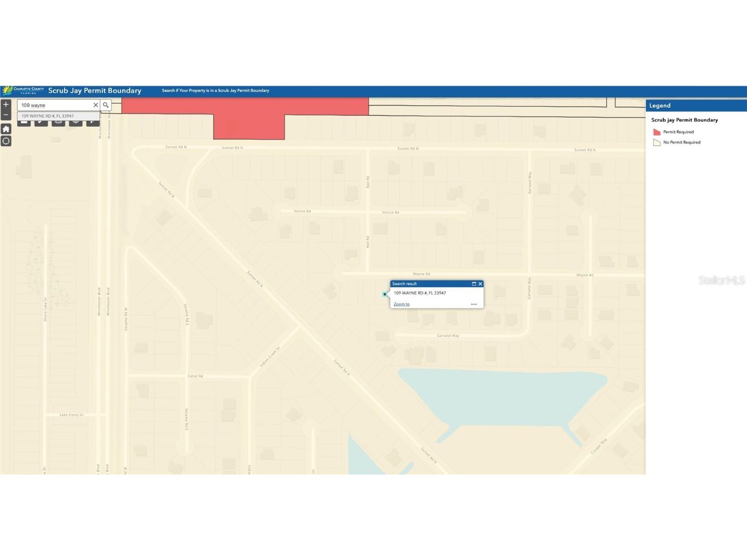Select the 109 WAYNE RD suggestion
Image resolution: width=747 pixels, height=560 pixels.
tap(48, 116)
